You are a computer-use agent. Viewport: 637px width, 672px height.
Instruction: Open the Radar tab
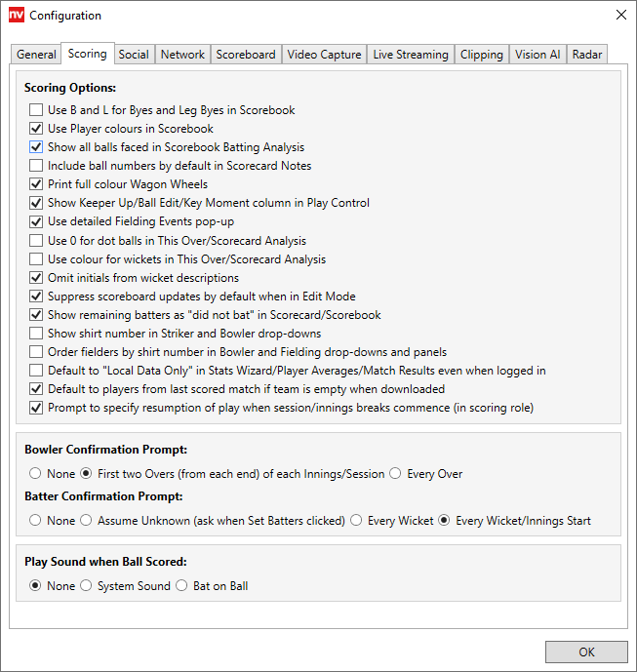(587, 55)
